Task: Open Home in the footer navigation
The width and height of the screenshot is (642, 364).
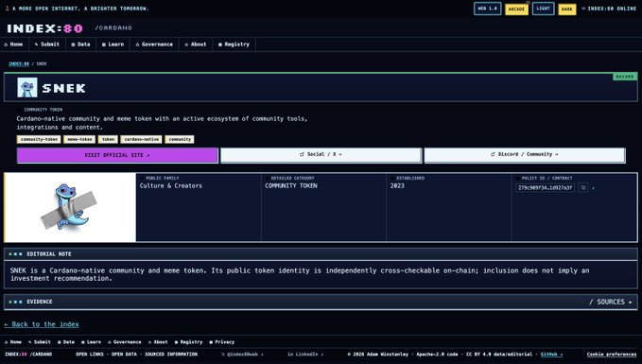Action: pyautogui.click(x=13, y=342)
